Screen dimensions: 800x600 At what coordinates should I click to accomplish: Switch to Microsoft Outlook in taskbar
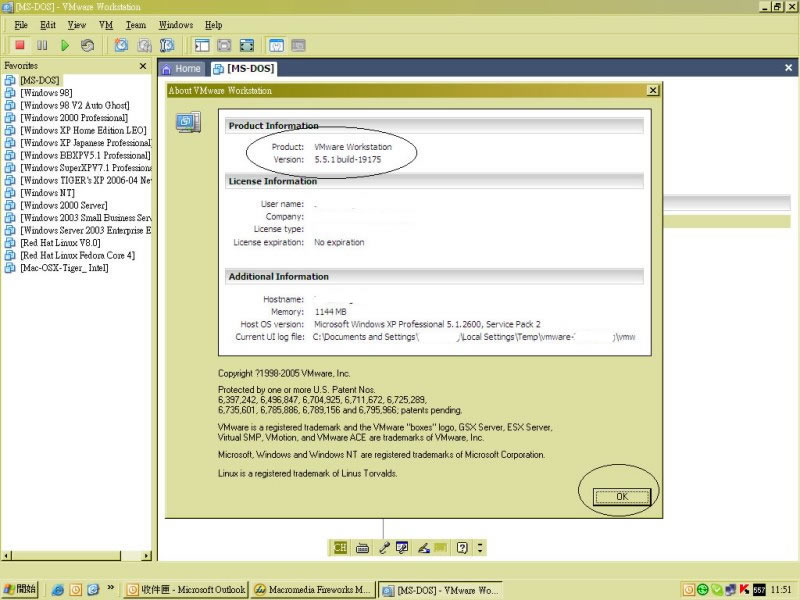coord(186,589)
